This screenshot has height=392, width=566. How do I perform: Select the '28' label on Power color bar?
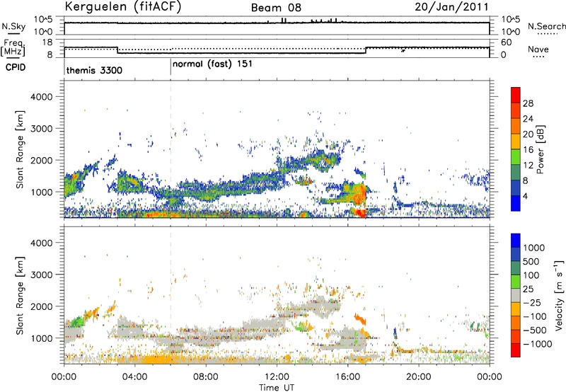coord(528,103)
